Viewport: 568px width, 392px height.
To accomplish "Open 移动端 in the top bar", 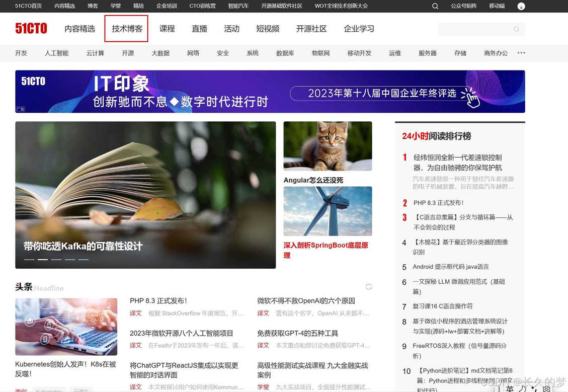I will coord(497,6).
